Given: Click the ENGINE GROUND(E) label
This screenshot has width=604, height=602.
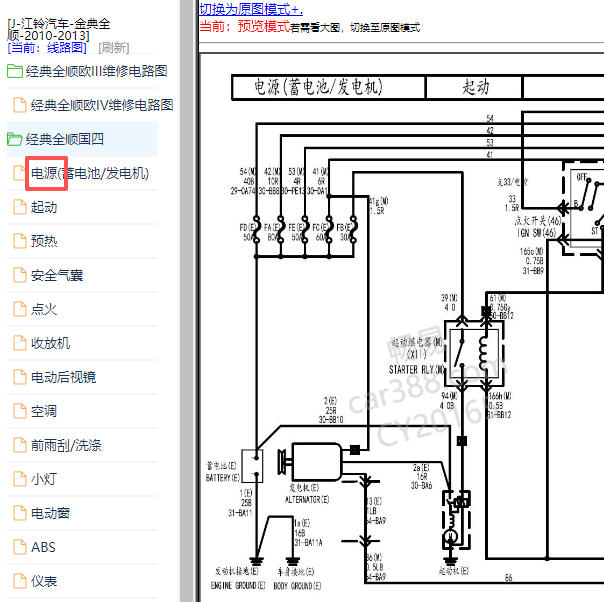Looking at the screenshot, I should pyautogui.click(x=238, y=586).
